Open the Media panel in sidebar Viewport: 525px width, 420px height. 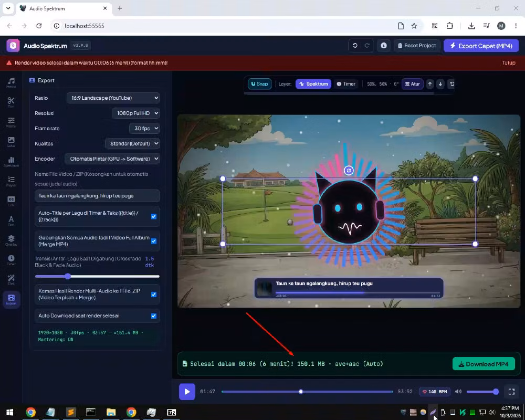(x=11, y=82)
